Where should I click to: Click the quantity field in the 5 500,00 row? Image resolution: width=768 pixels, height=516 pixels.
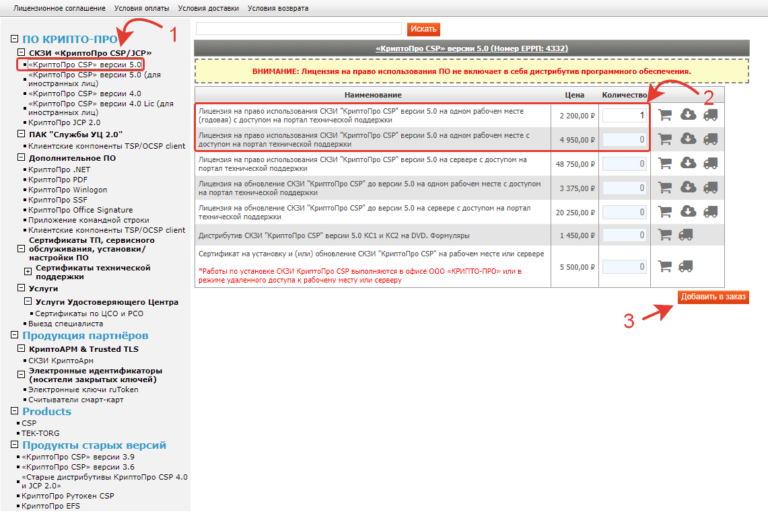[x=624, y=267]
